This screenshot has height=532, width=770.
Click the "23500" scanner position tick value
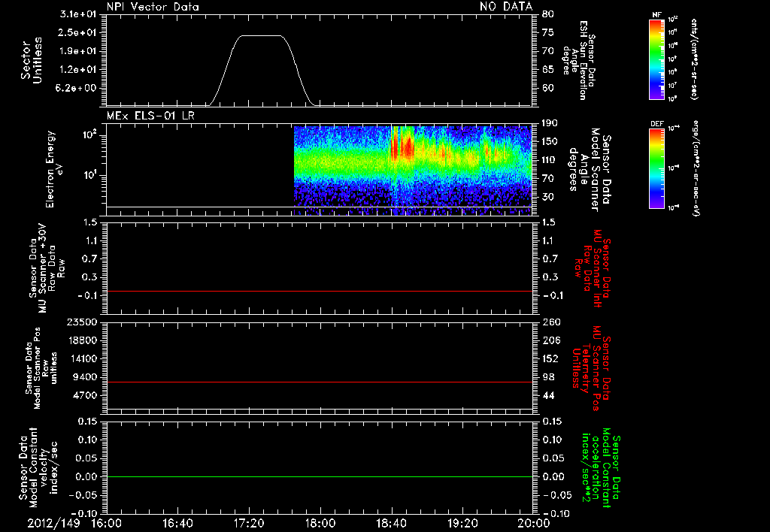point(81,322)
